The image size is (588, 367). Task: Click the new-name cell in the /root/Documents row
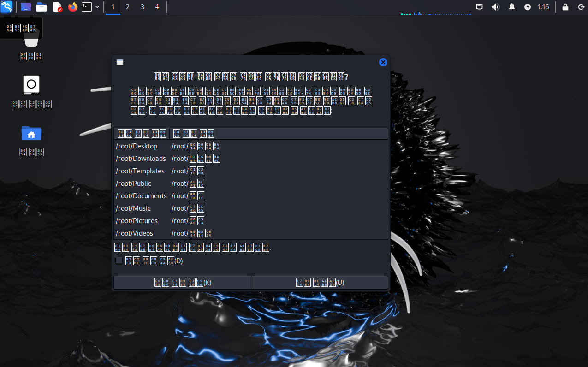click(x=188, y=196)
